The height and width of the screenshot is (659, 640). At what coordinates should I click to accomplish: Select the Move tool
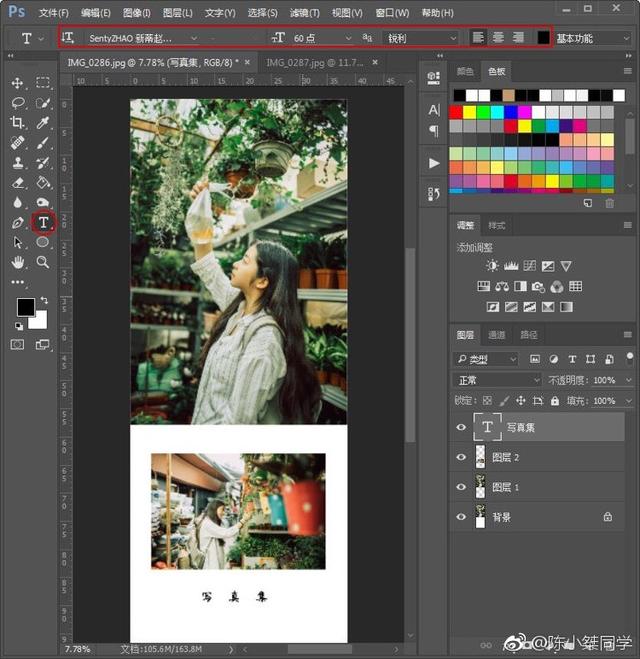[x=18, y=83]
